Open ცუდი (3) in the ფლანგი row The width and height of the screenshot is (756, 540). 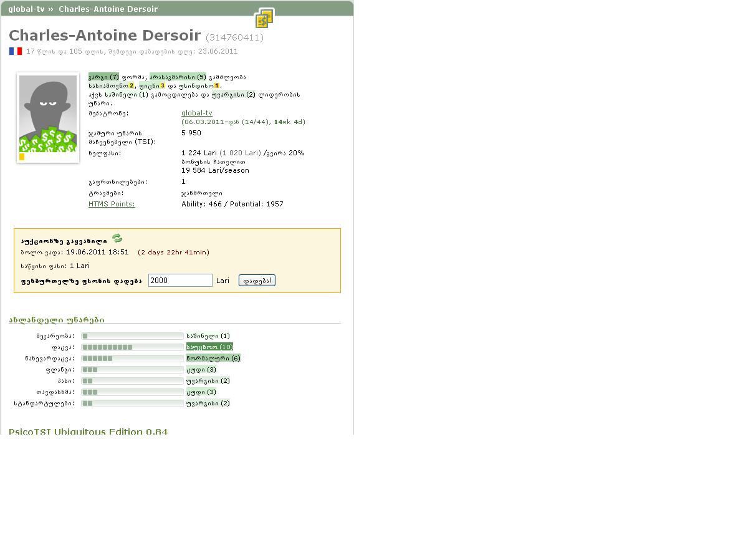201,370
